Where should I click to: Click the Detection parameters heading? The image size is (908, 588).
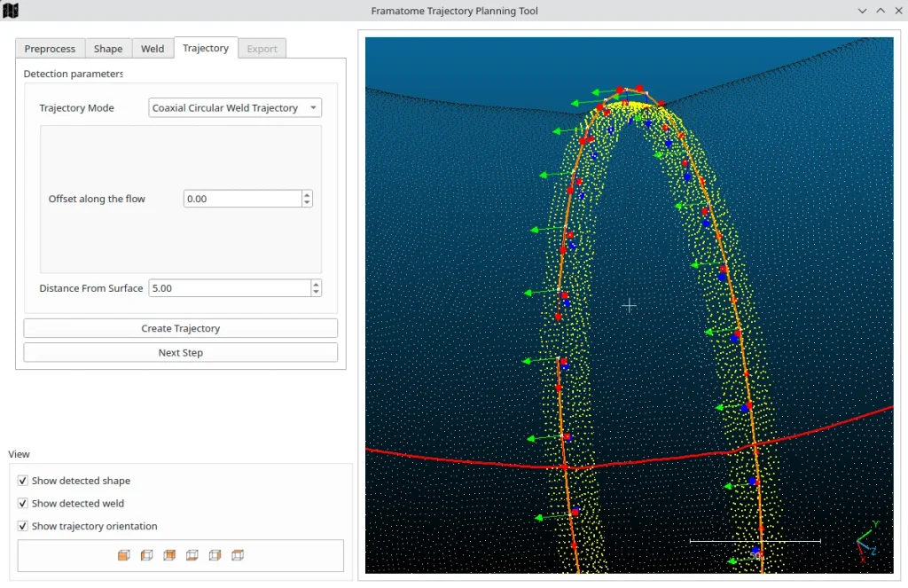(x=73, y=74)
